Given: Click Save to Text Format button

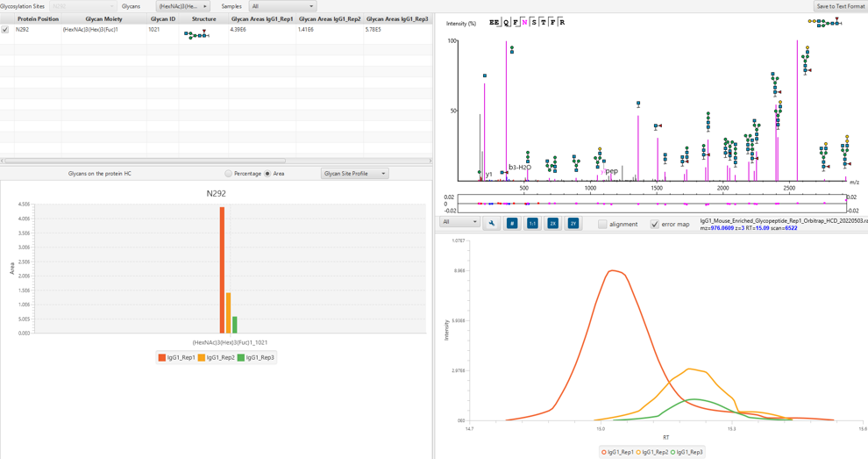Looking at the screenshot, I should click(x=840, y=6).
